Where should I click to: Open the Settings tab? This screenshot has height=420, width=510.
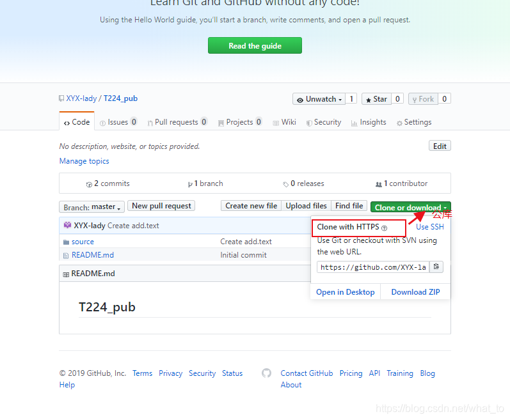coord(414,122)
